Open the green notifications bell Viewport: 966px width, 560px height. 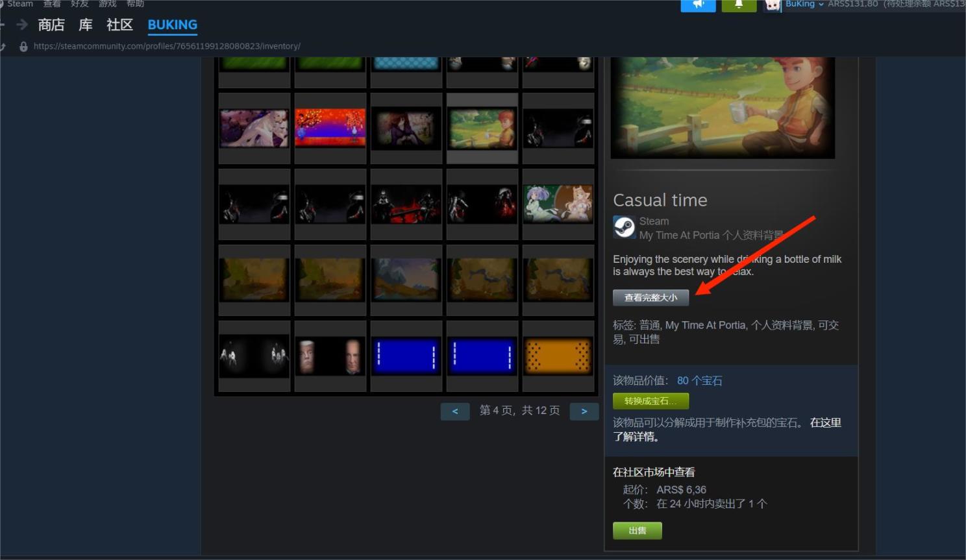[x=739, y=5]
